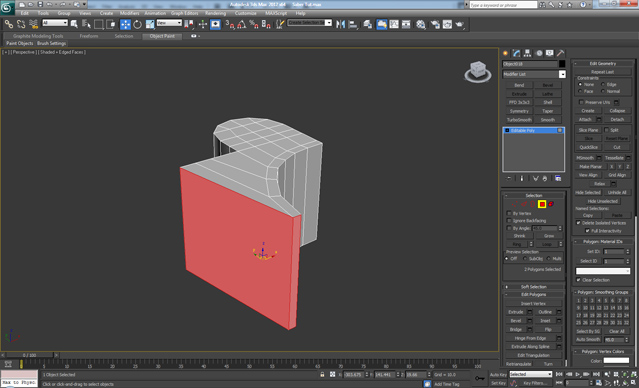Open the Customize menu

pyautogui.click(x=246, y=13)
